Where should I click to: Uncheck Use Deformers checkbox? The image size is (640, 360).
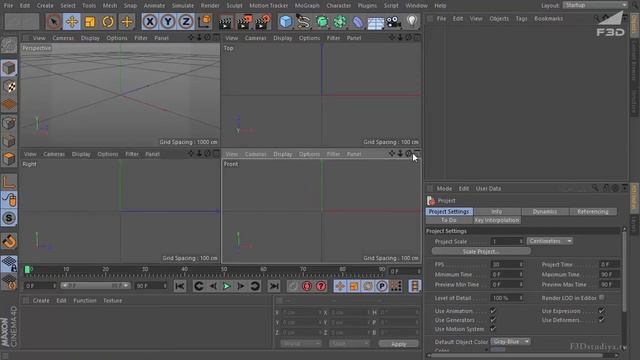tap(602, 320)
